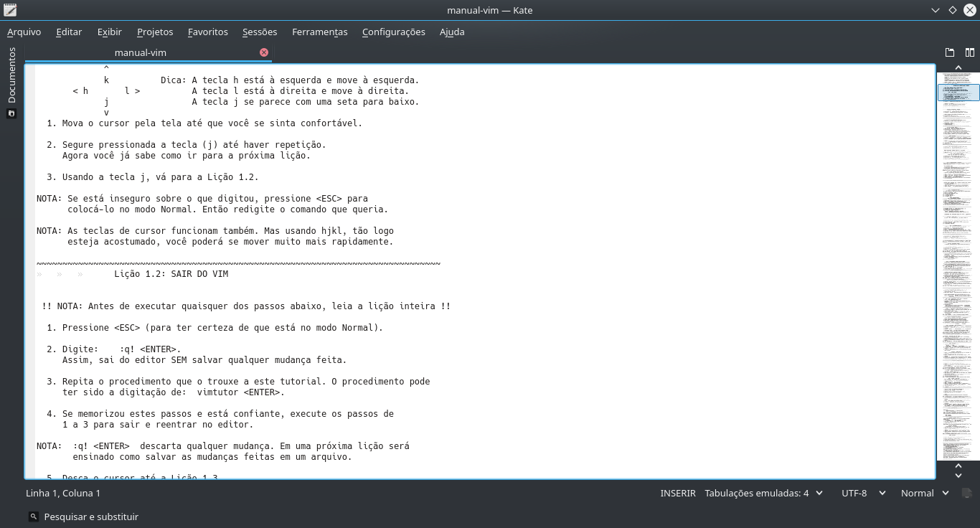Click the Kate notepad icon in title bar

tap(9, 10)
